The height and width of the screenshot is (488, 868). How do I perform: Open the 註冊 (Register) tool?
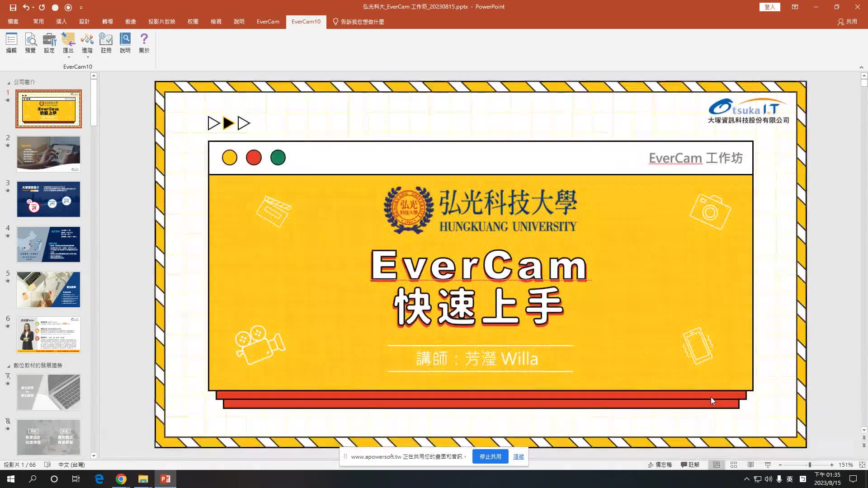point(106,43)
